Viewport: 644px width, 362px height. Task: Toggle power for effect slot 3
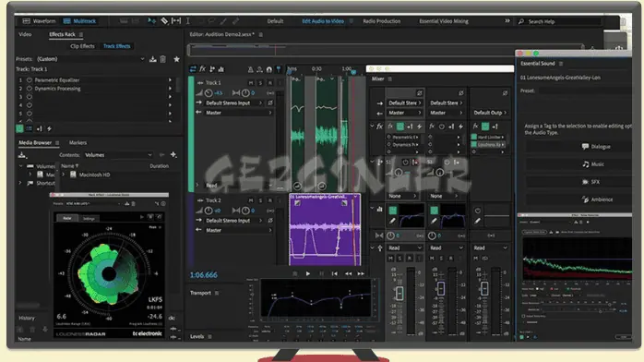tap(30, 97)
